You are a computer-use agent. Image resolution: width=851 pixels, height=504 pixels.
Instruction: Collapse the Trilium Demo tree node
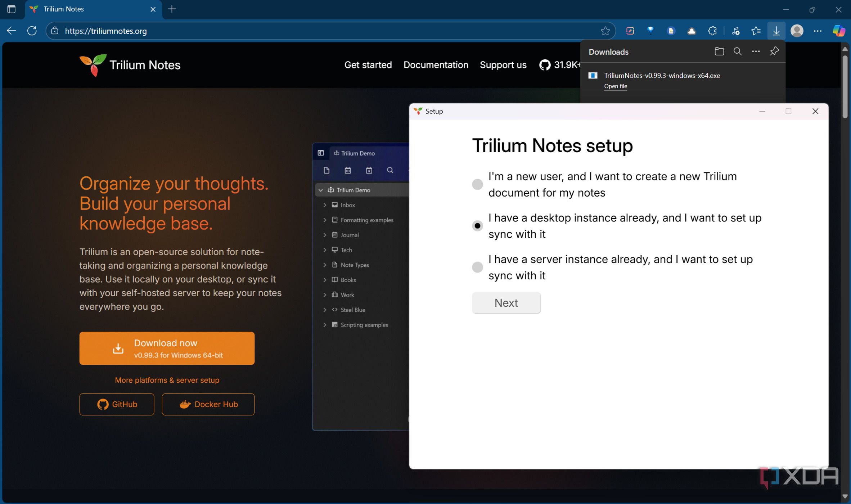pyautogui.click(x=321, y=190)
